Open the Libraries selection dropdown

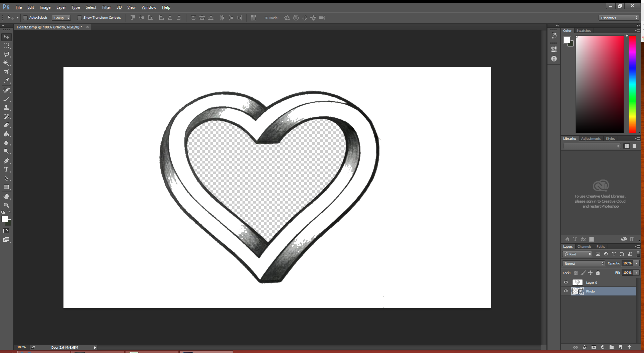[x=592, y=146]
